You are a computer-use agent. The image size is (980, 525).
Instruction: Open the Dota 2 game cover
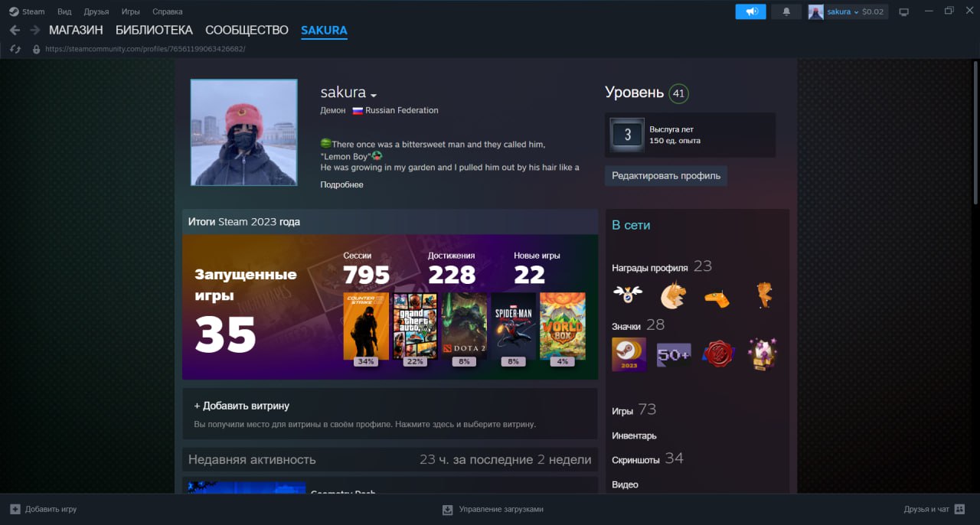(464, 326)
